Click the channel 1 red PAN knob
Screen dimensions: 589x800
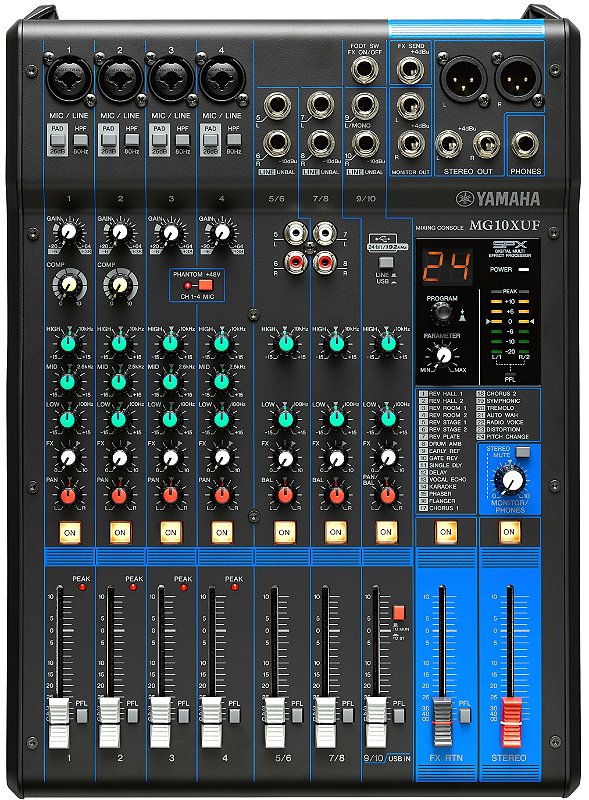[x=68, y=495]
